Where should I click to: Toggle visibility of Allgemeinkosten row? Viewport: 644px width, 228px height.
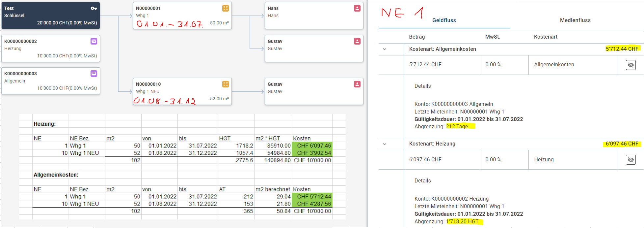(631, 65)
